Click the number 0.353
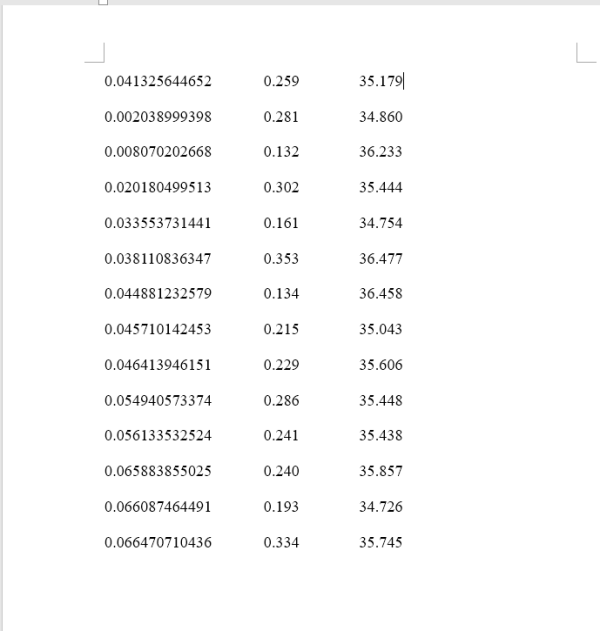 [281, 259]
